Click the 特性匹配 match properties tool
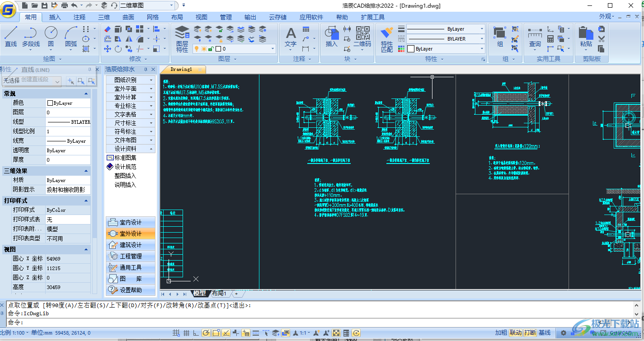 point(387,39)
